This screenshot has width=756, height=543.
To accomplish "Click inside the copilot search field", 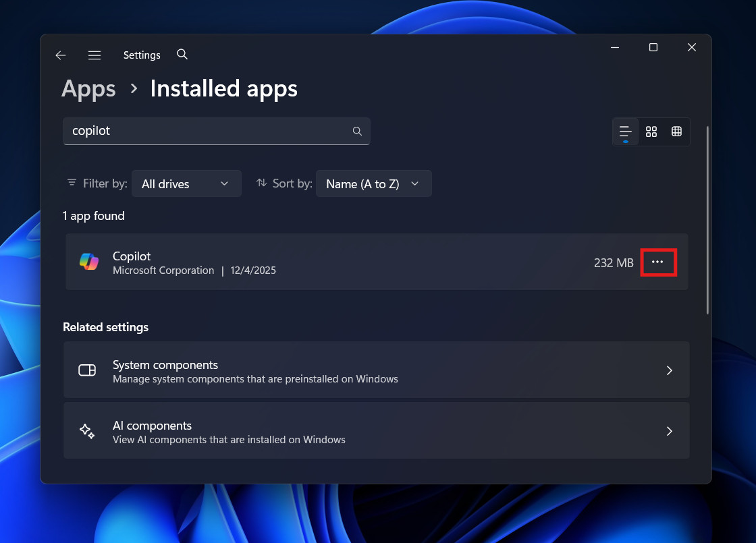I will [x=209, y=131].
